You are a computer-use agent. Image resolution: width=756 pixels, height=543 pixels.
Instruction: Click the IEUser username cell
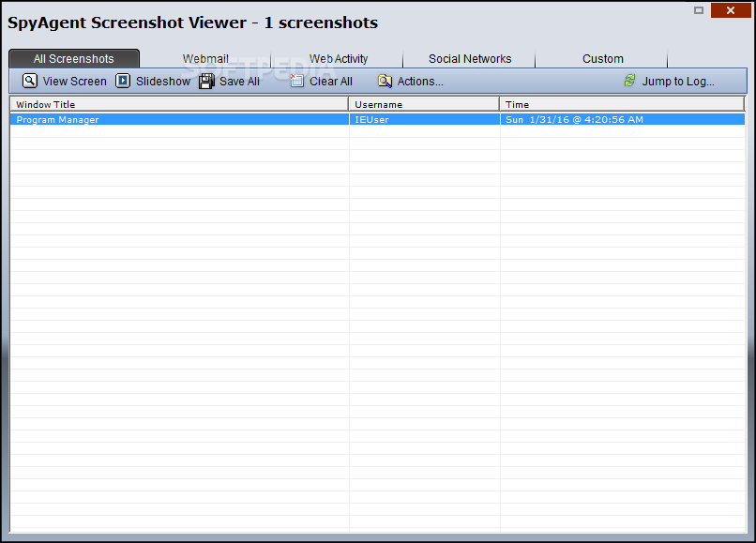tap(424, 120)
